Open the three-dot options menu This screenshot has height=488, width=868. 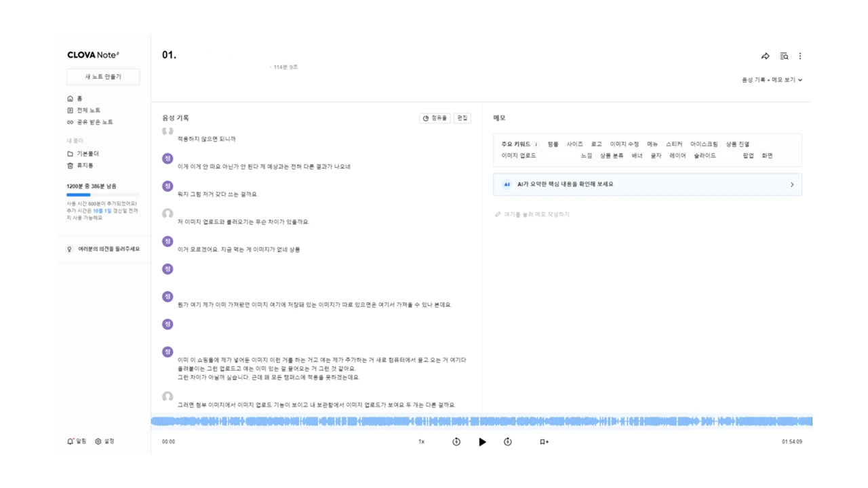click(x=800, y=56)
